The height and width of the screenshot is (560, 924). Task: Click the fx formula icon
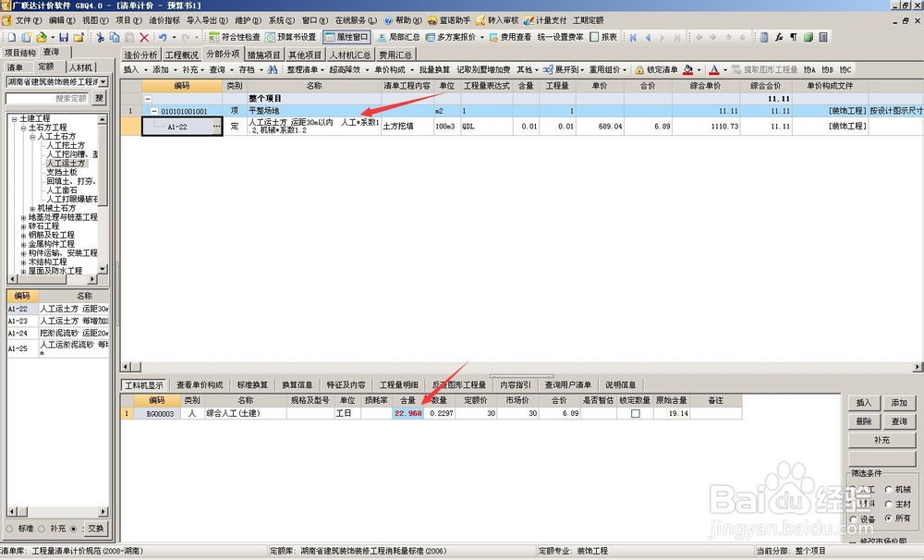click(778, 37)
